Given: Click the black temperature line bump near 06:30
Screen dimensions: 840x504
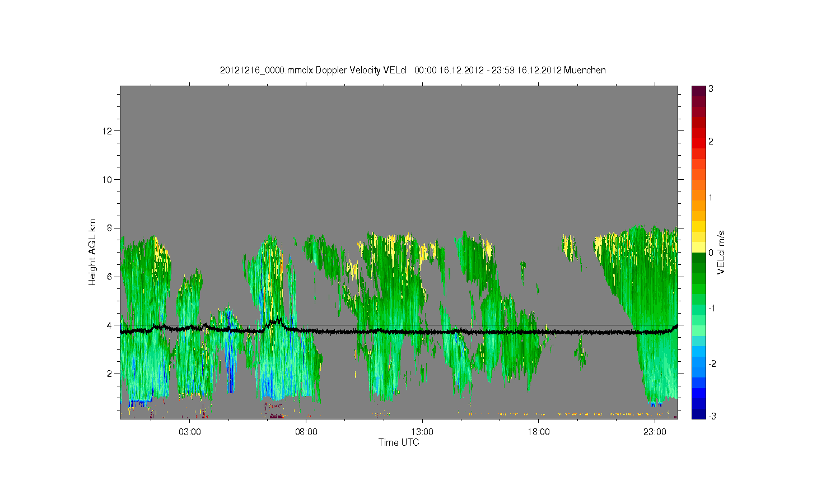Looking at the screenshot, I should click(276, 323).
